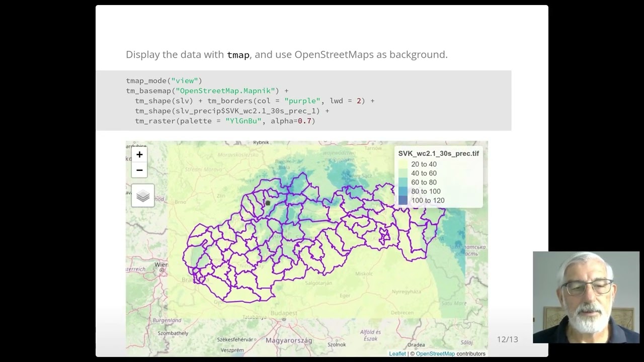Click the Székesfehérvár city label

coord(234,339)
